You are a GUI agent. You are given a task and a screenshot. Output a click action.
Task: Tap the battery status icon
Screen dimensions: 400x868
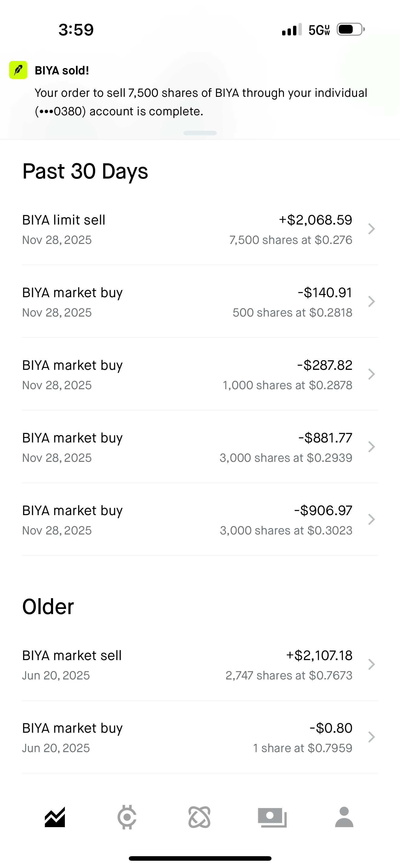tap(350, 30)
